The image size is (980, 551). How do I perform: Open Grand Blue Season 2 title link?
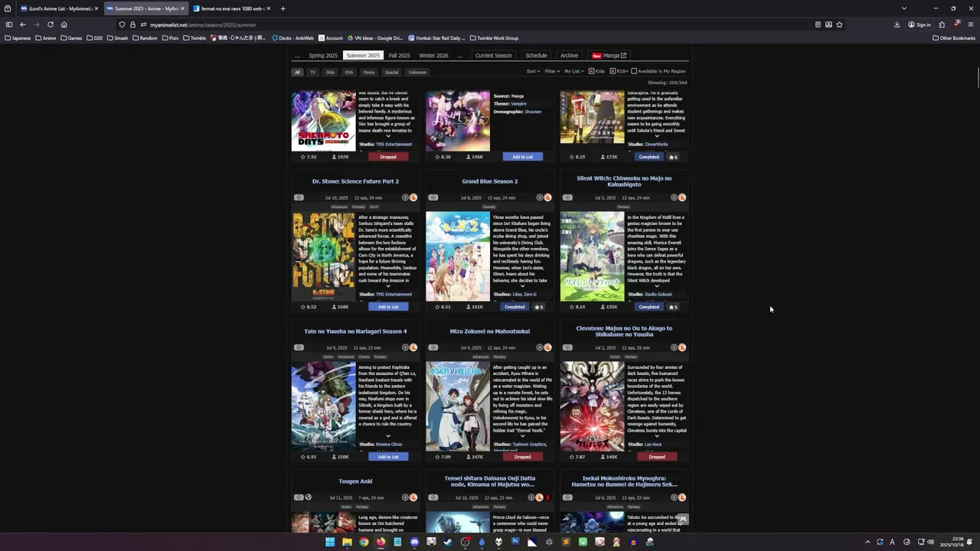click(x=490, y=181)
